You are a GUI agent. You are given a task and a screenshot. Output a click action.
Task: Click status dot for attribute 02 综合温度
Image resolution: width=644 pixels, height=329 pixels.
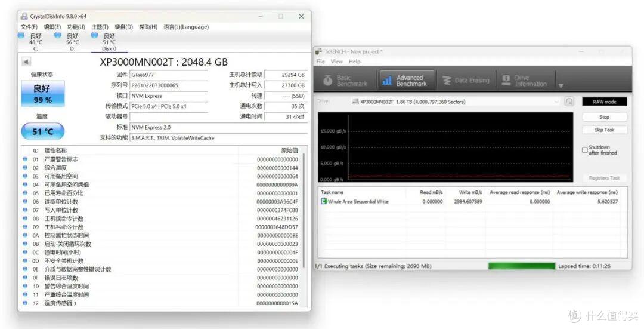(x=25, y=168)
